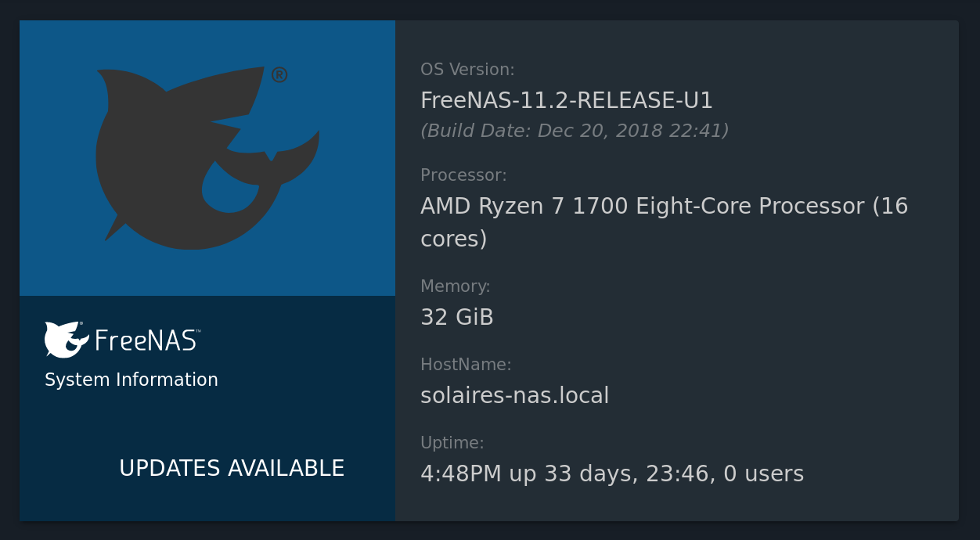The image size is (980, 540).
Task: Click the cores) text on second line
Action: pos(454,239)
